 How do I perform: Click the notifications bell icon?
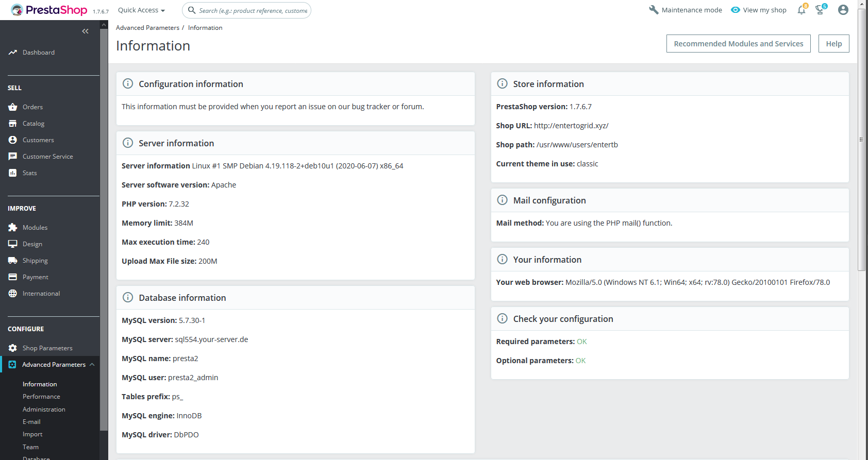801,10
